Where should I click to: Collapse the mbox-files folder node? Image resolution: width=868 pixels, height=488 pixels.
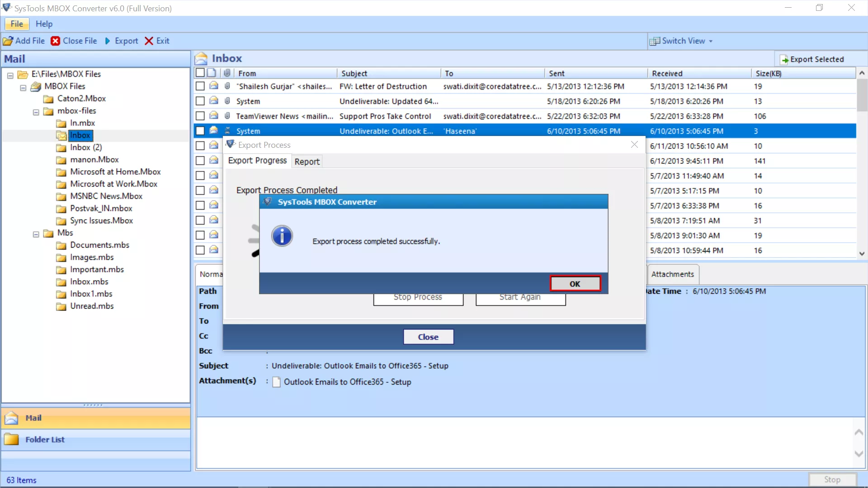click(x=36, y=112)
